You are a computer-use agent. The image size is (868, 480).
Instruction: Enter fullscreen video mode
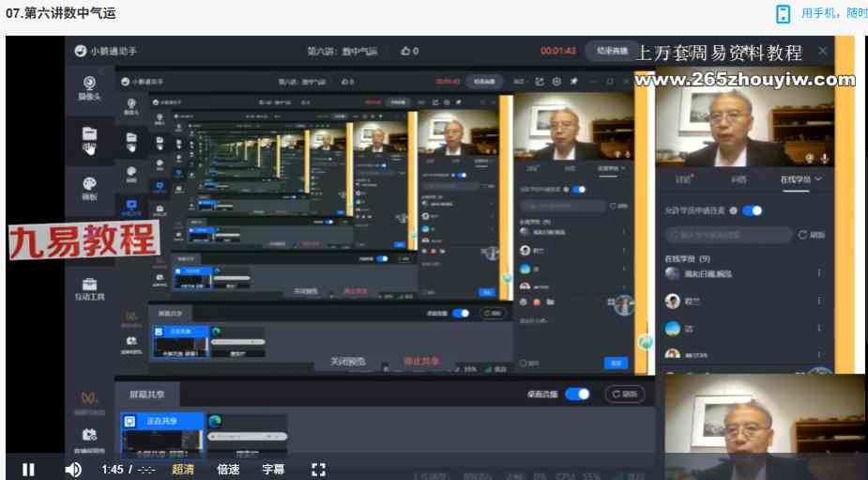[x=318, y=469]
